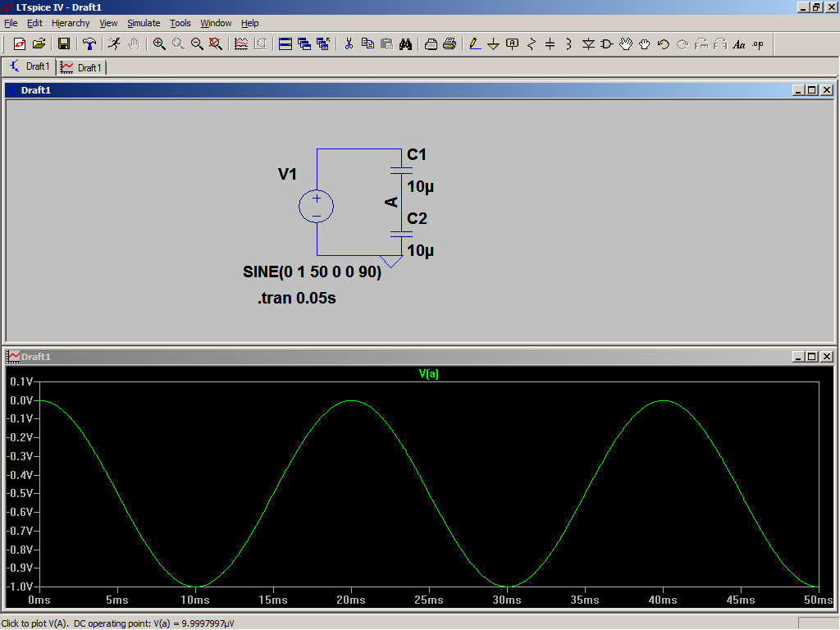Screen dimensions: 840x630
Task: Click the zoom in magnifier icon
Action: pos(159,44)
